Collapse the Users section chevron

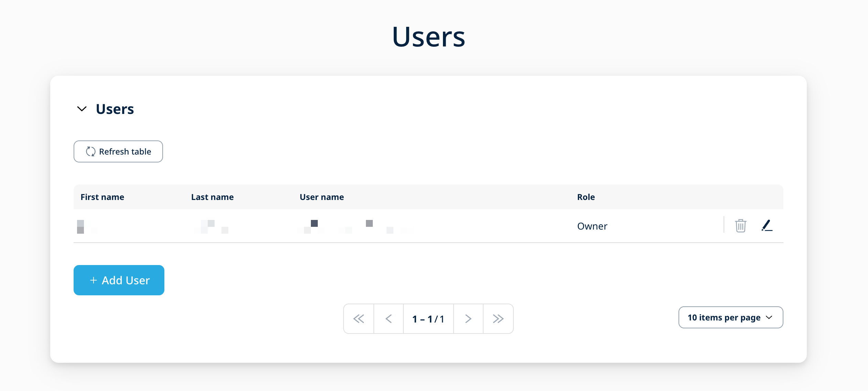(x=82, y=109)
